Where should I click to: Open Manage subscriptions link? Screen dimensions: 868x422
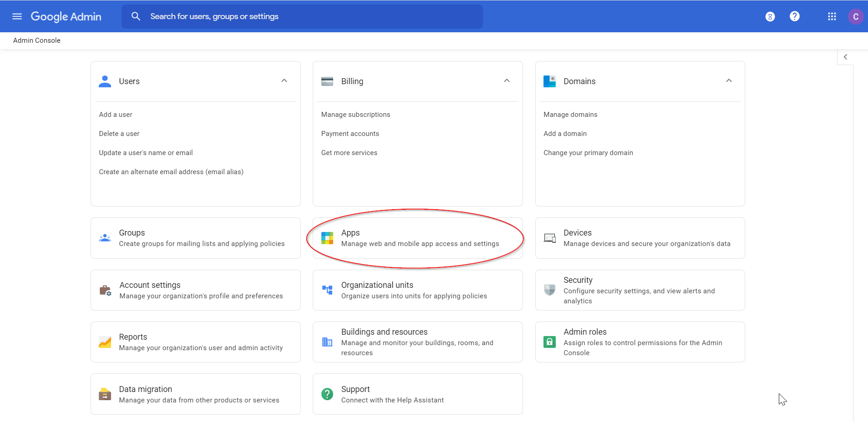pos(355,115)
